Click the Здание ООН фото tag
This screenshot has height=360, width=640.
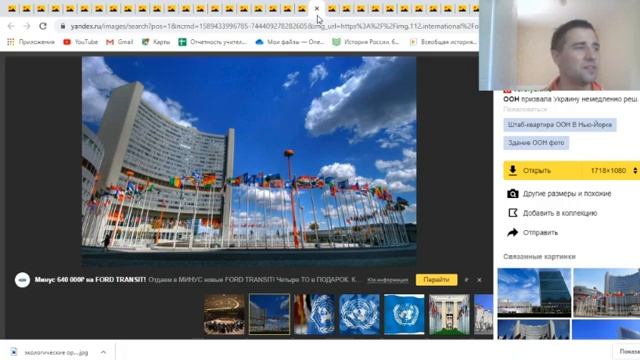[536, 142]
